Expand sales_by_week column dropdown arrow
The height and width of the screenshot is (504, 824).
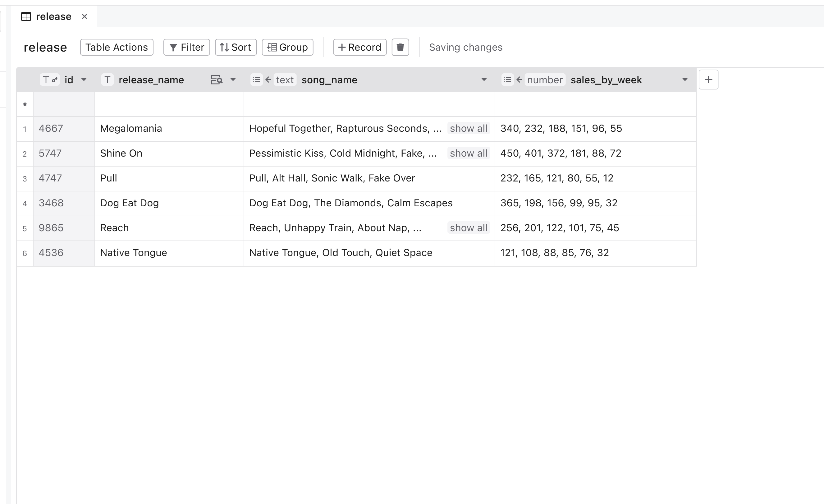click(684, 80)
